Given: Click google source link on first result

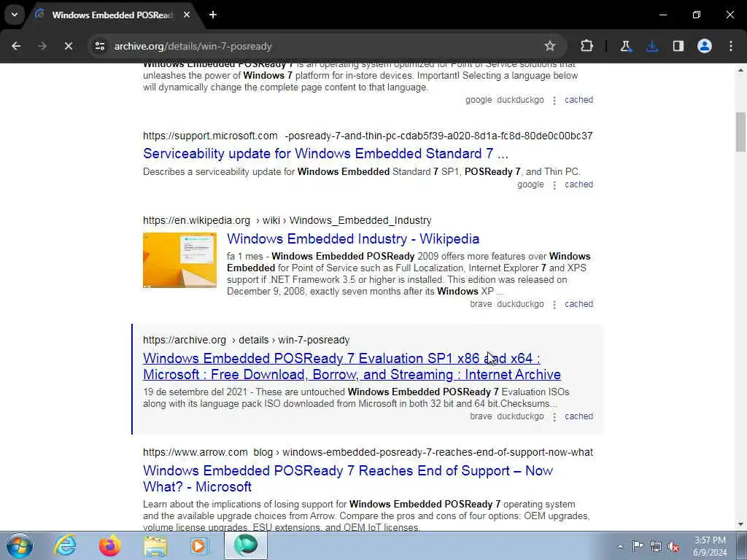Looking at the screenshot, I should click(x=479, y=99).
